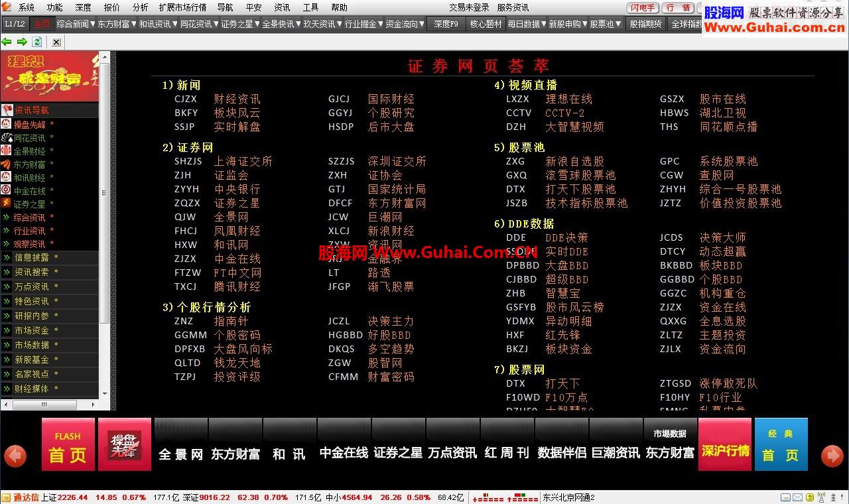This screenshot has width=849, height=504.
Task: Open 东方财富 in the left sidebar
Action: (30, 164)
